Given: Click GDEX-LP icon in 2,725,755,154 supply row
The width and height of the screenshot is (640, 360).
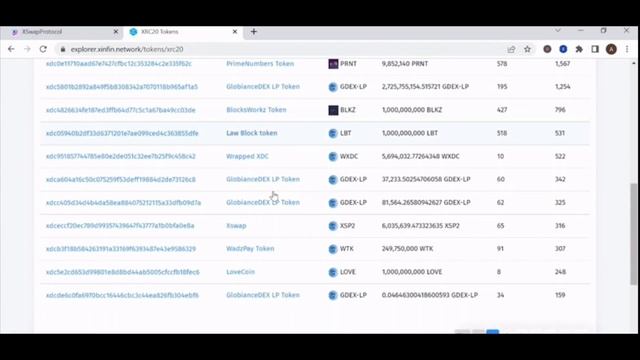Looking at the screenshot, I should point(333,87).
